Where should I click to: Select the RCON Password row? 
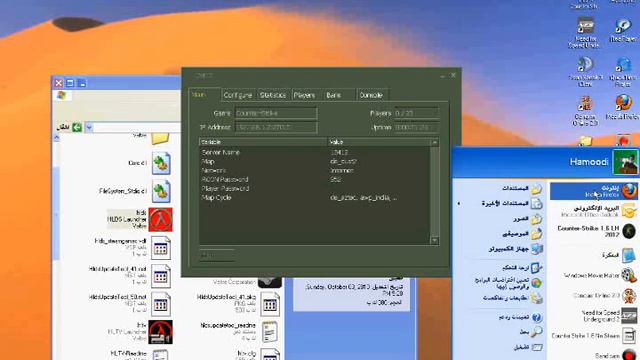314,179
